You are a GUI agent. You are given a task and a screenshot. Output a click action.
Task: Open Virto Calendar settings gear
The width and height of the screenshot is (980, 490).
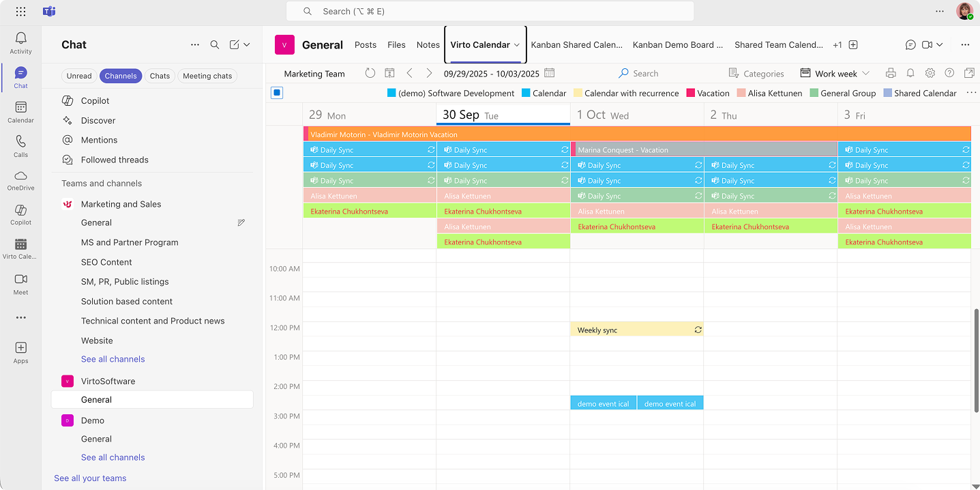[930, 73]
